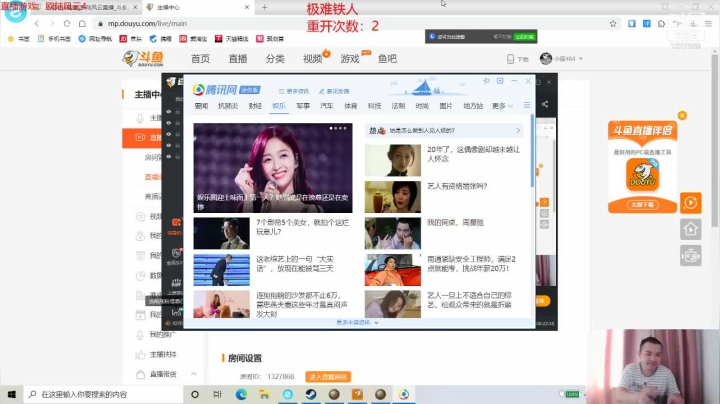
Task: Select the 汽车 tab in Tencent News
Action: [x=326, y=106]
